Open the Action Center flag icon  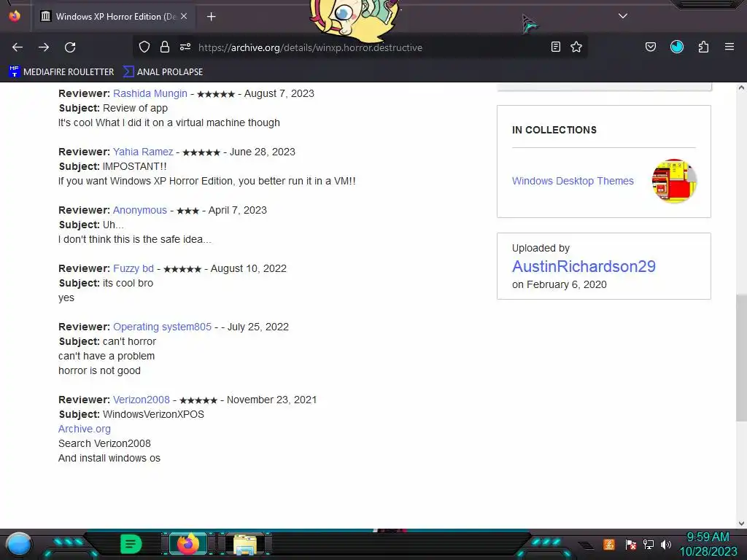630,544
